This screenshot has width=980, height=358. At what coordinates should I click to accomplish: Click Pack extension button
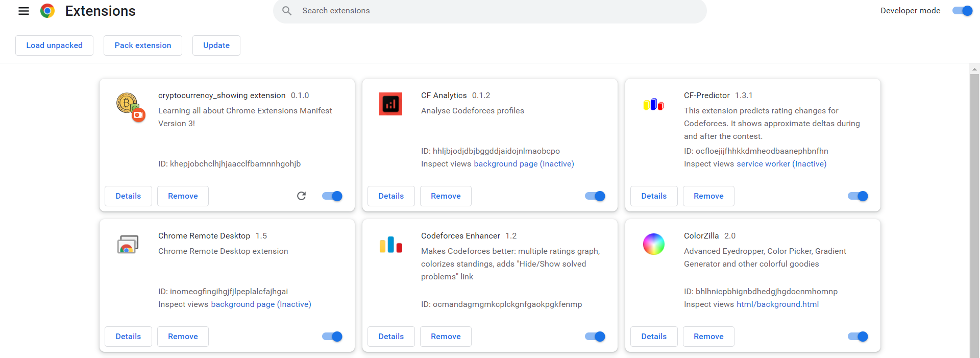click(143, 45)
